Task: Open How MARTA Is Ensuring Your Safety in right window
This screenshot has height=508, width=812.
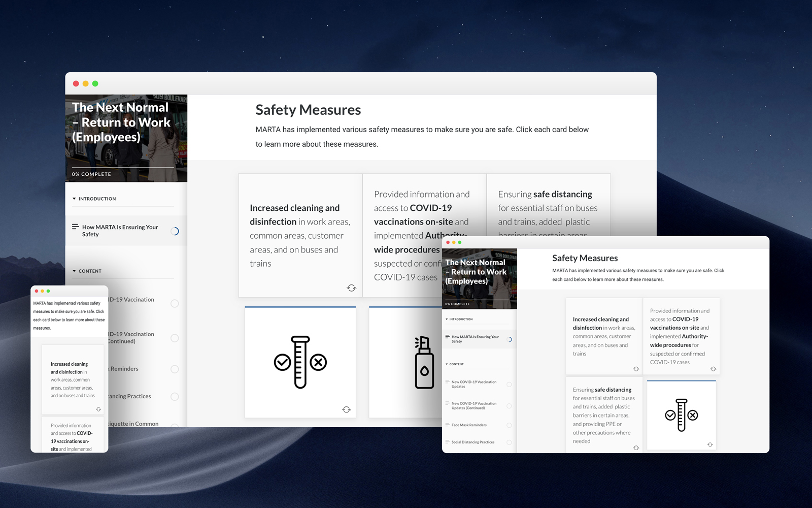Action: point(475,339)
